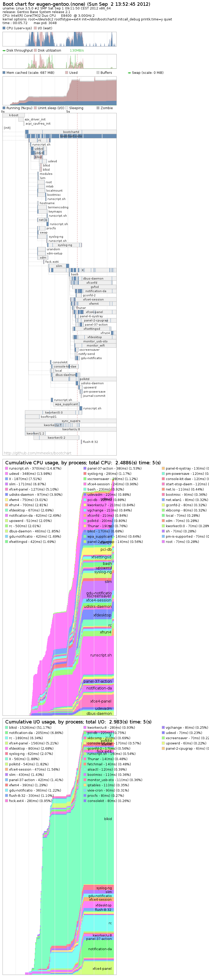
Task: Select the sync_supers process bar
Action: pos(71,420)
